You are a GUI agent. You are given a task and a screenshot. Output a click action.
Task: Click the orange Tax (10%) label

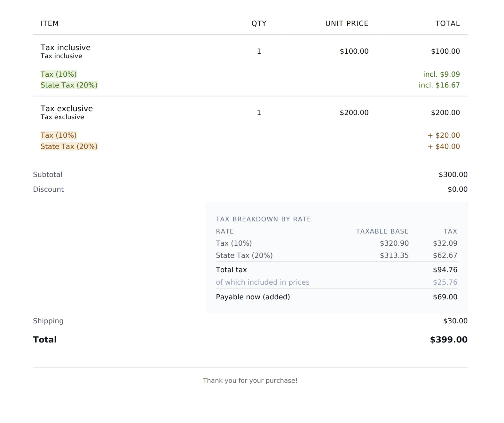(59, 135)
